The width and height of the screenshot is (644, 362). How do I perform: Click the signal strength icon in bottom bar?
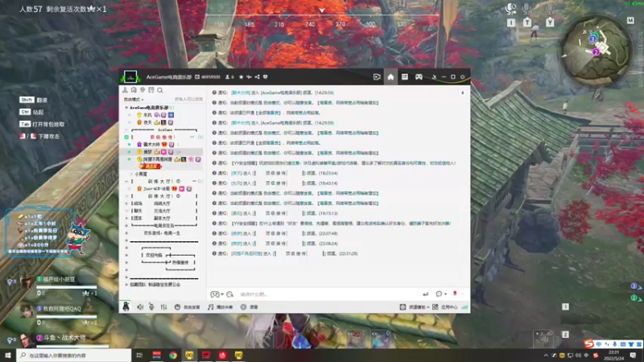464,307
